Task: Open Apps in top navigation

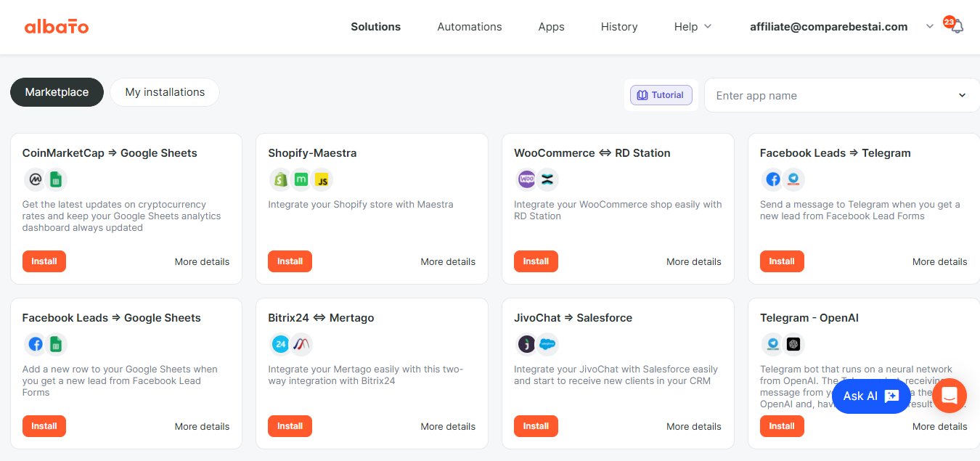Action: point(551,27)
